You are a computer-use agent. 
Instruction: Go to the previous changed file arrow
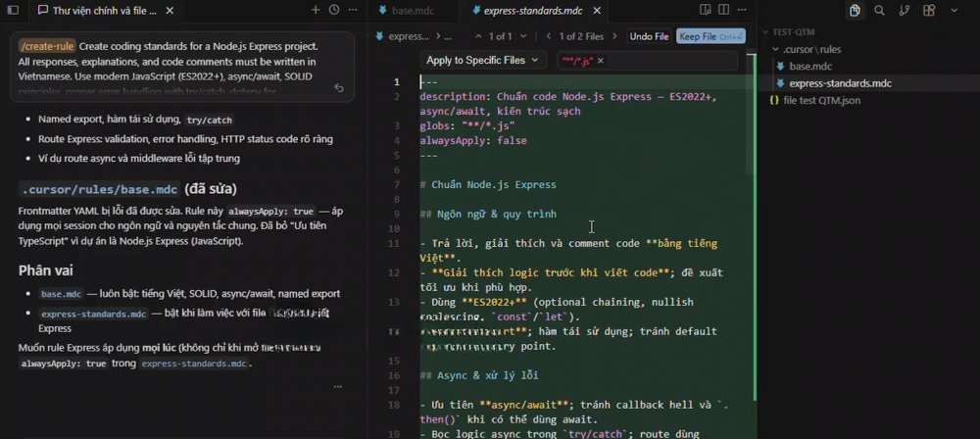point(549,36)
